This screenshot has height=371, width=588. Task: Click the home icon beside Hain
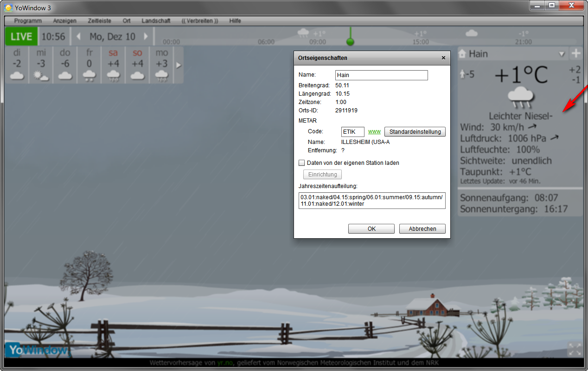coord(462,54)
